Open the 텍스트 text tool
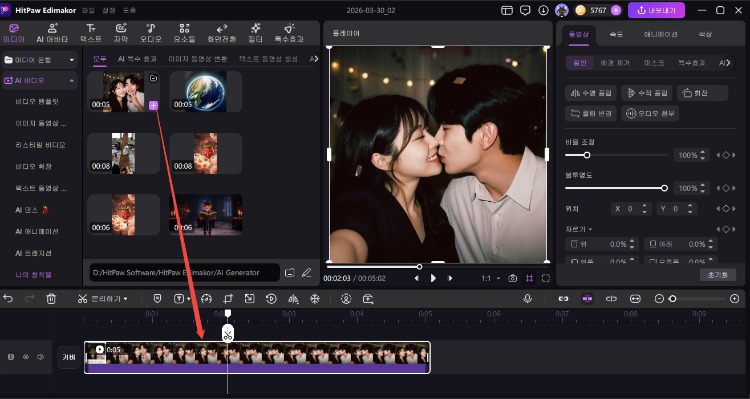This screenshot has width=750, height=399. 90,33
